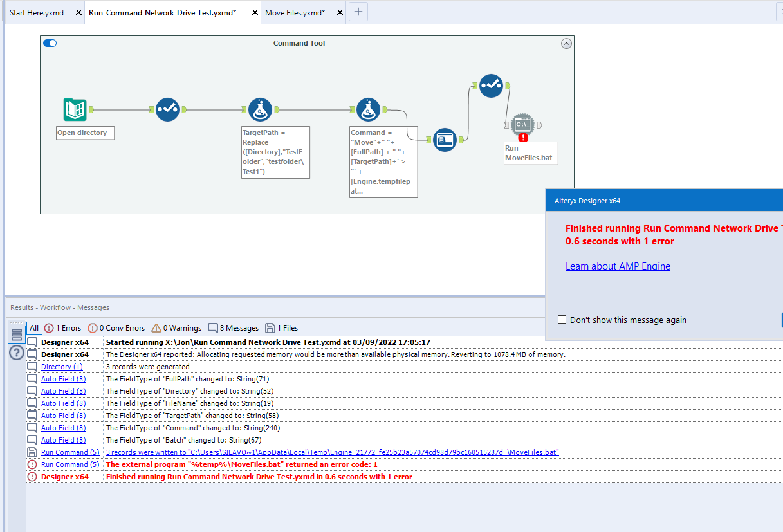
Task: Click the messages view icon in Results sidebar
Action: point(16,333)
